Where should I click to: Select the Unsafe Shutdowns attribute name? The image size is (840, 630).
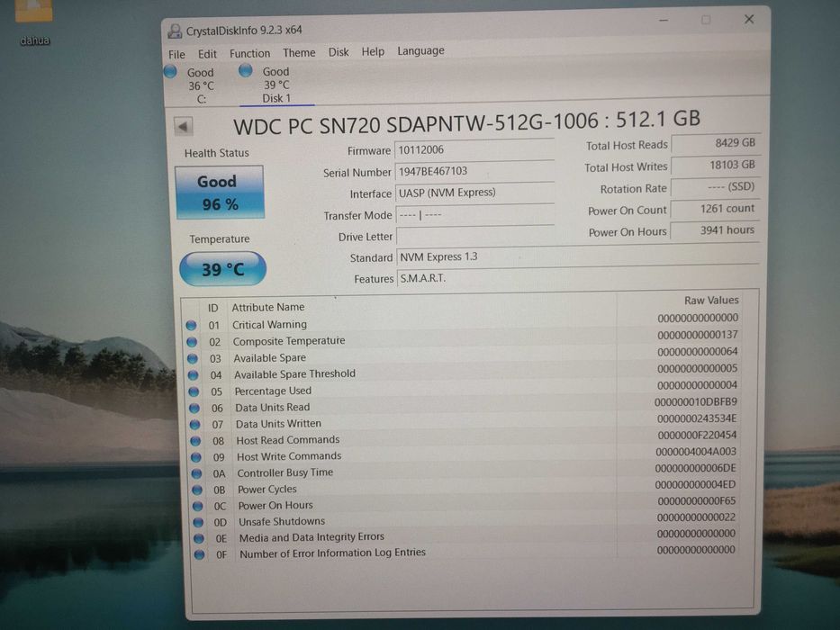(282, 521)
